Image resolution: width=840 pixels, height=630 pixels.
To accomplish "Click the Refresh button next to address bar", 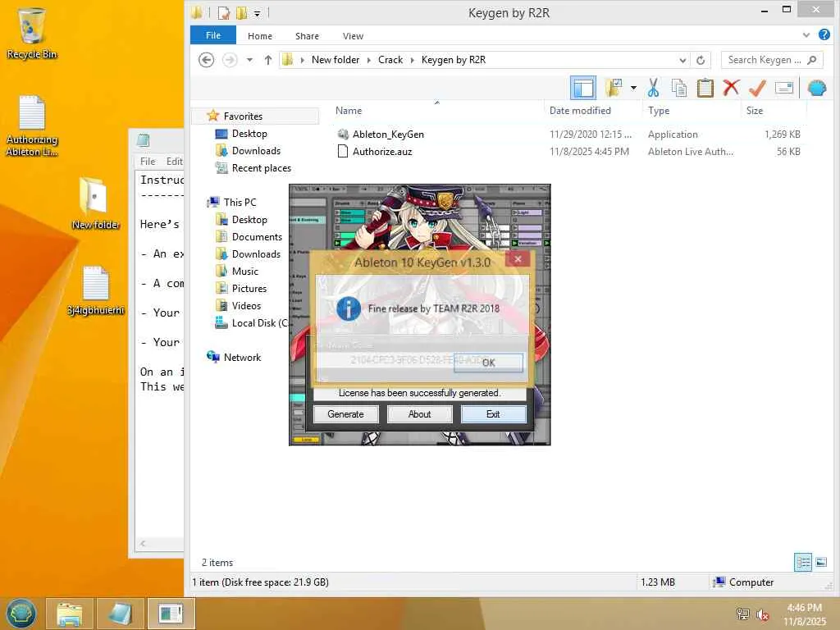I will click(x=701, y=60).
